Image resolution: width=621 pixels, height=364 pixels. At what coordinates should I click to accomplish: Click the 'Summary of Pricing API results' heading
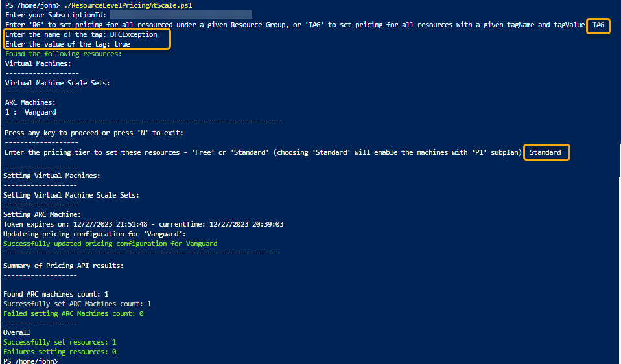coord(64,266)
